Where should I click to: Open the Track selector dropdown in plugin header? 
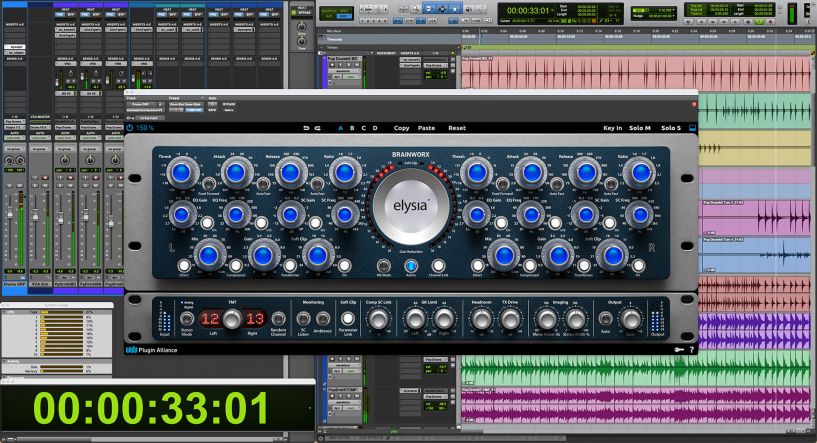(143, 104)
